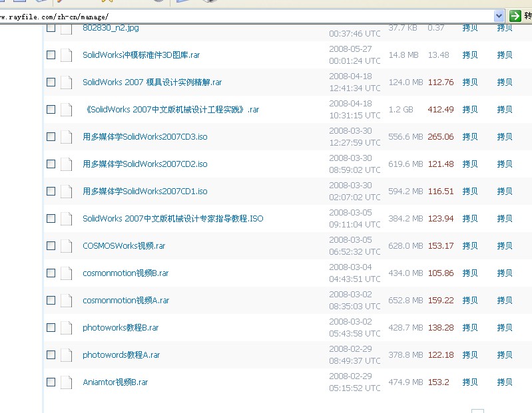Open SolidWorks冲模标准件3D图库.rar link

(141, 55)
